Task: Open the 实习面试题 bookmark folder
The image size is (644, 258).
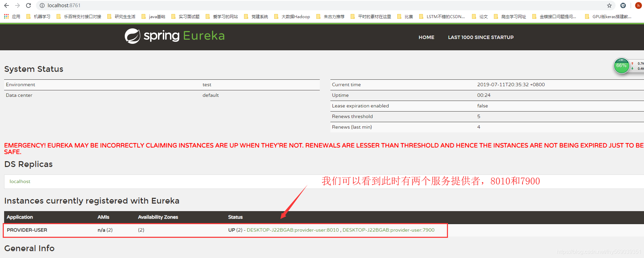Action: (185, 16)
